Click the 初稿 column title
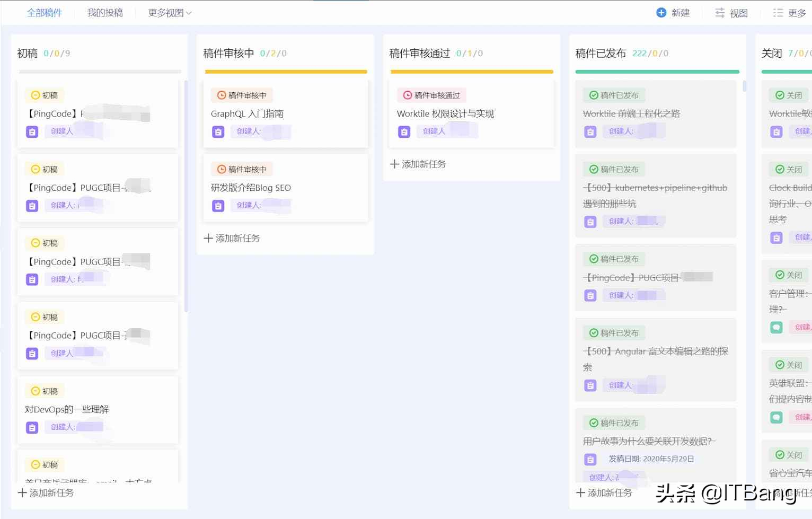 pos(28,54)
